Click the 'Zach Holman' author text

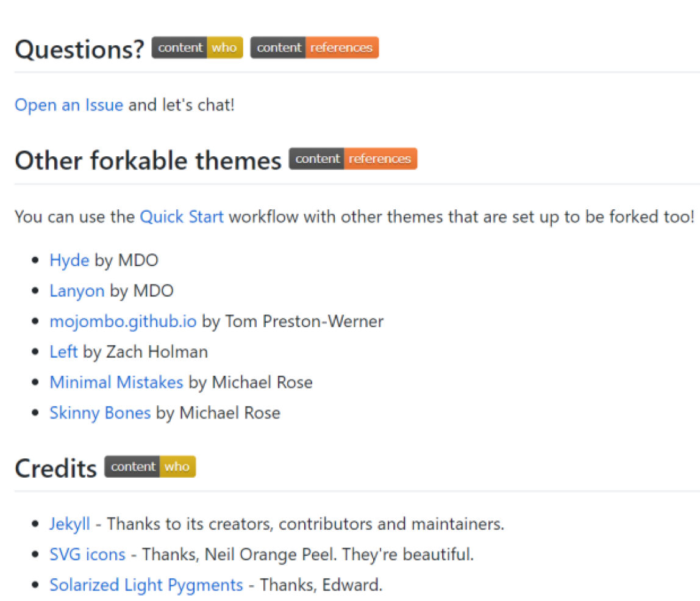pos(157,352)
